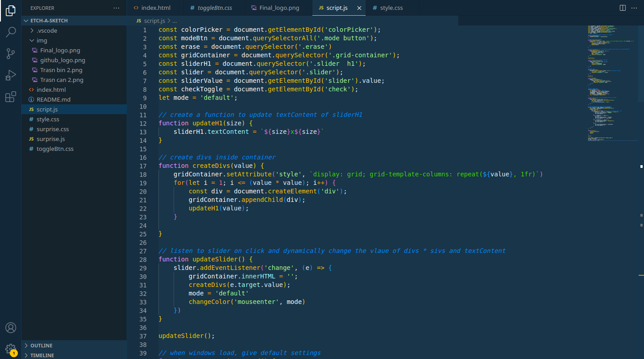Screen dimensions: 644x359
Task: Open the Explorer view in activity bar
Action: (x=11, y=11)
